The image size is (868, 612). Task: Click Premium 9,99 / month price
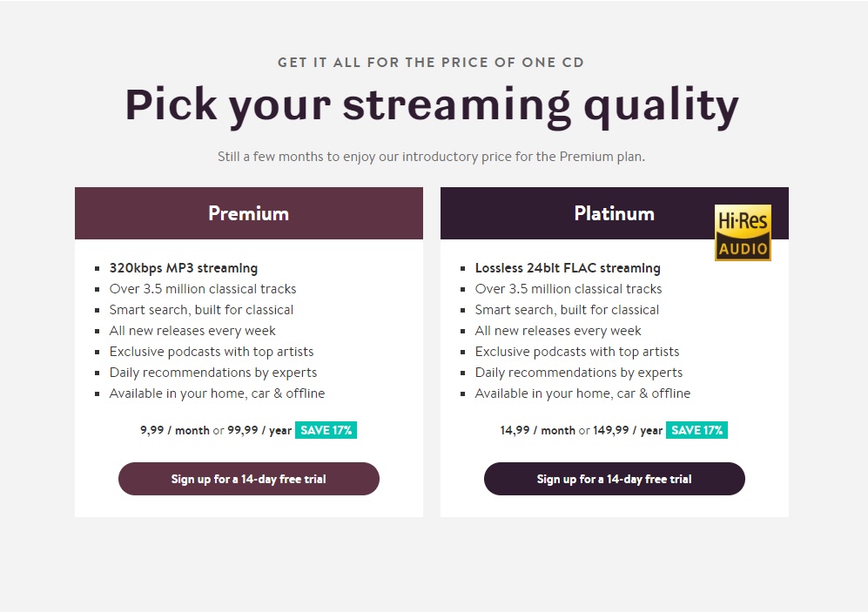click(174, 430)
